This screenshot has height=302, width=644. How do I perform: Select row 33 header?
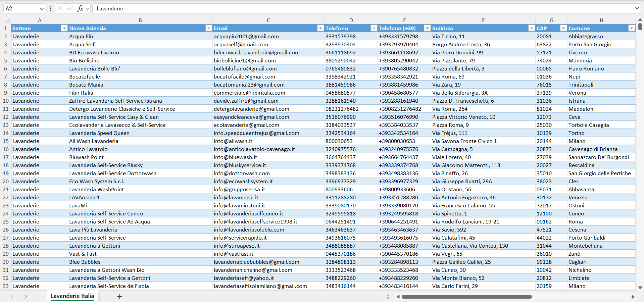(6, 286)
